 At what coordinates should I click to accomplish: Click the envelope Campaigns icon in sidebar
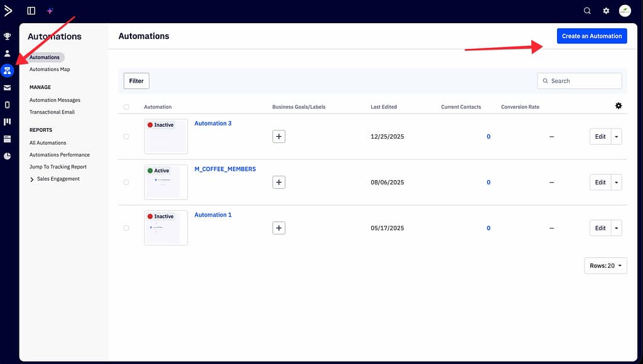pyautogui.click(x=8, y=88)
